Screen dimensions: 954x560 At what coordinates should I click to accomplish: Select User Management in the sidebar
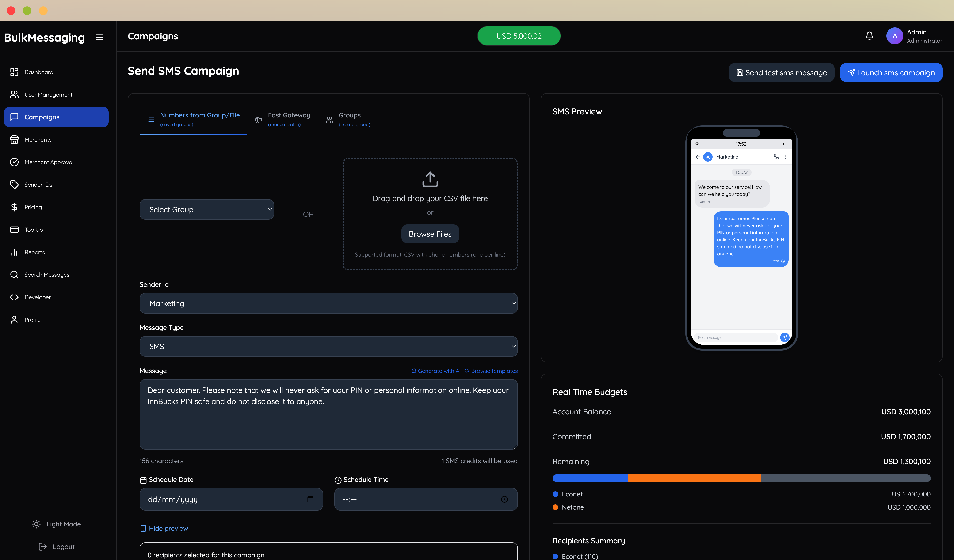(x=48, y=94)
